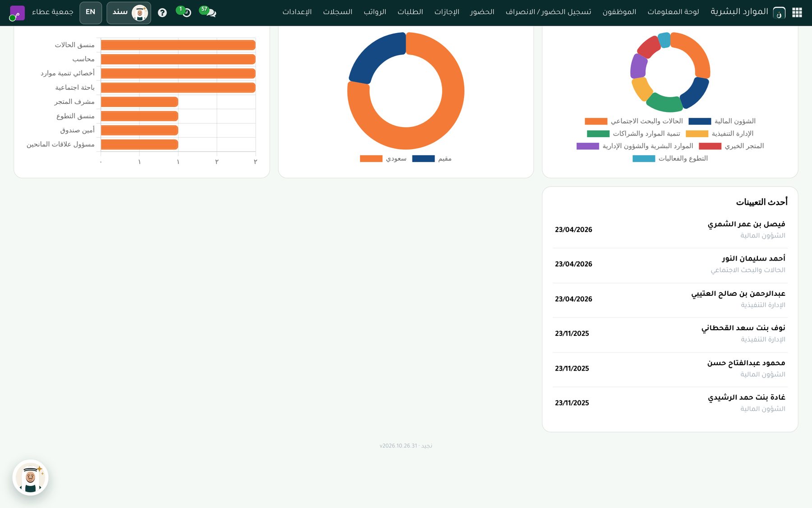Open عبدالرحمن بن صالح العتيبي hire row
Viewport: 812px width, 508px height.
pyautogui.click(x=670, y=299)
